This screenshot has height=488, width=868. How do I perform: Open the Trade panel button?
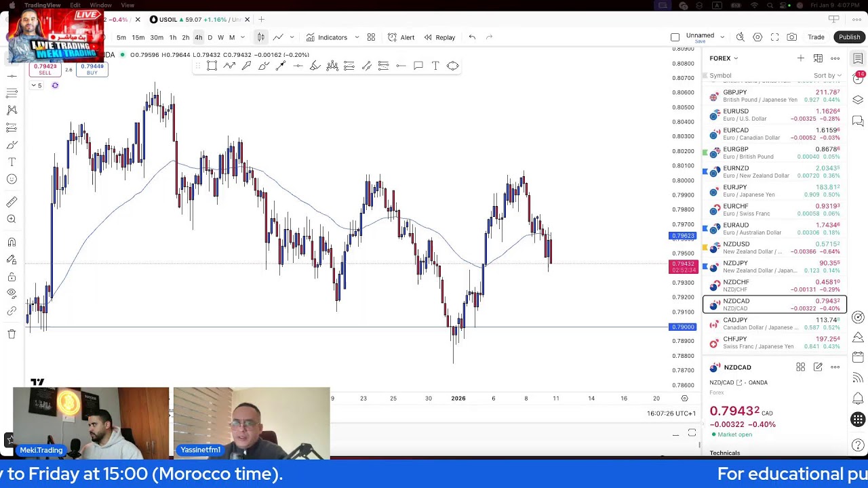click(816, 37)
